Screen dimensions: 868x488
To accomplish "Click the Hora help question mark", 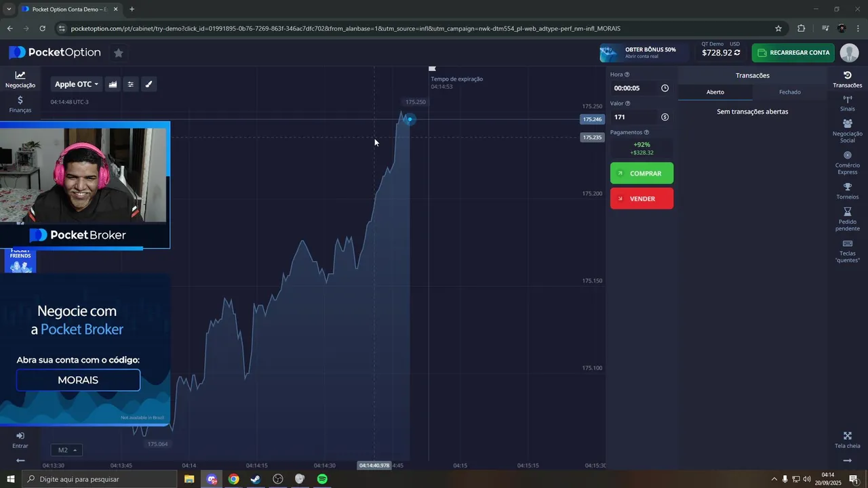I will (627, 75).
